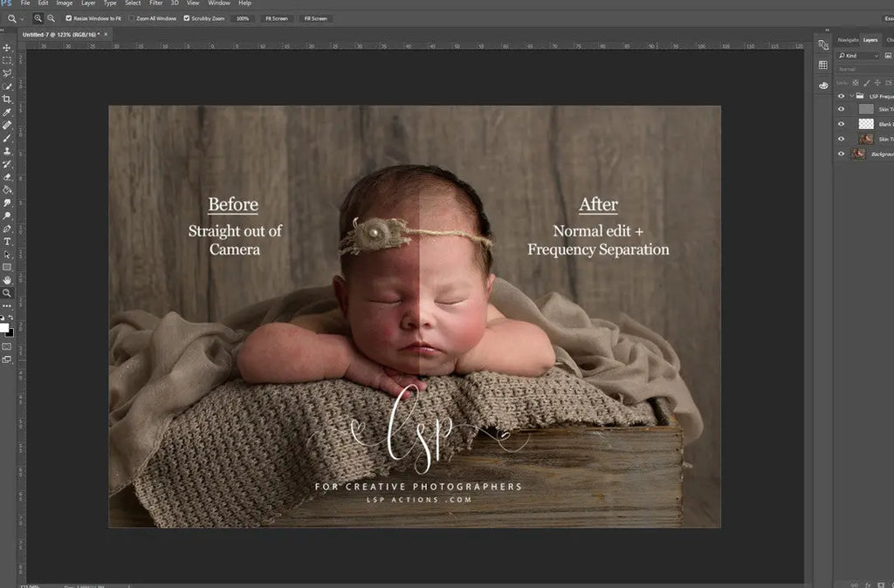The image size is (894, 588).
Task: Open the Filter menu
Action: (x=155, y=3)
